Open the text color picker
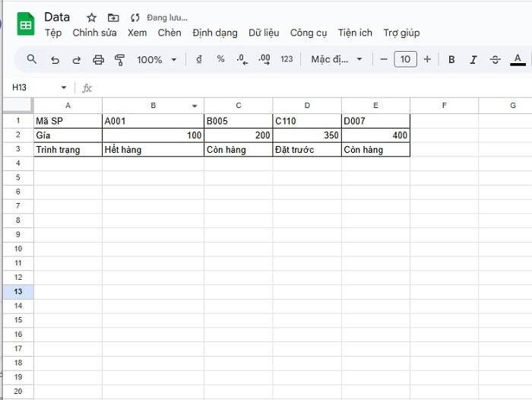 518,59
